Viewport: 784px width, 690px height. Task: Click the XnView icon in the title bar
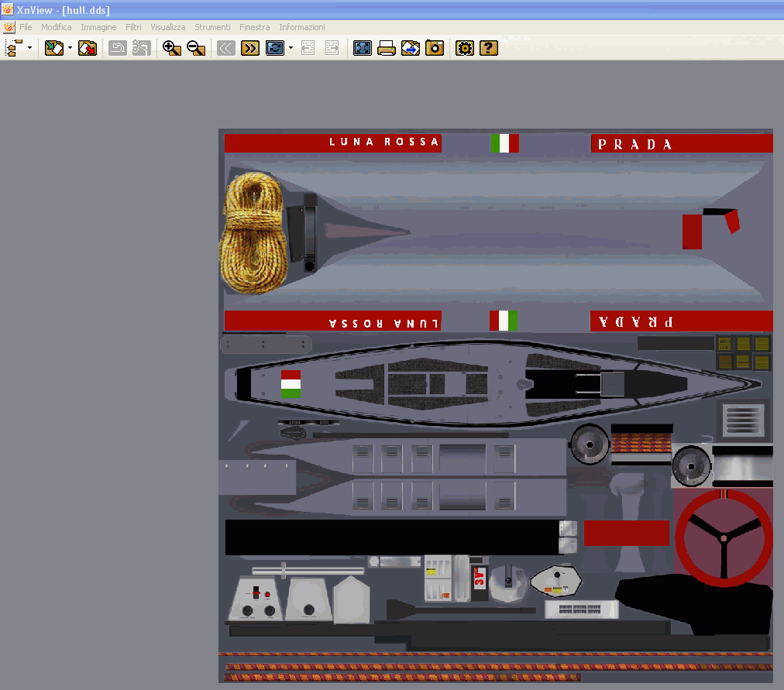coord(8,9)
